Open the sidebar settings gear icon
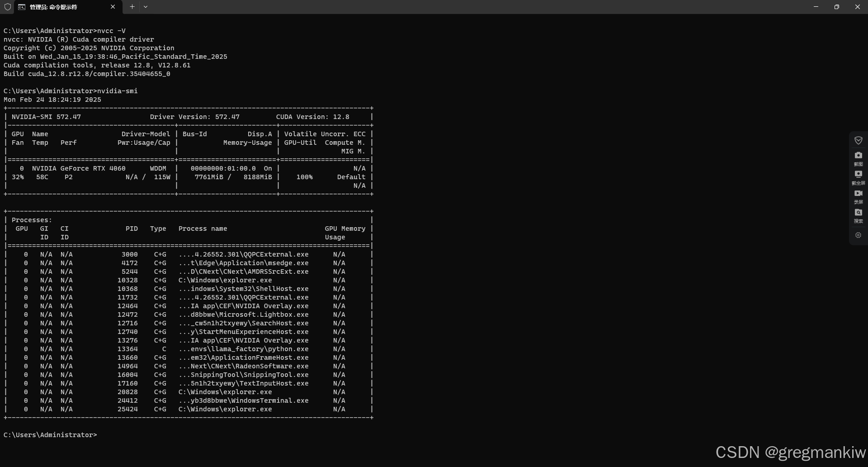 coord(858,235)
